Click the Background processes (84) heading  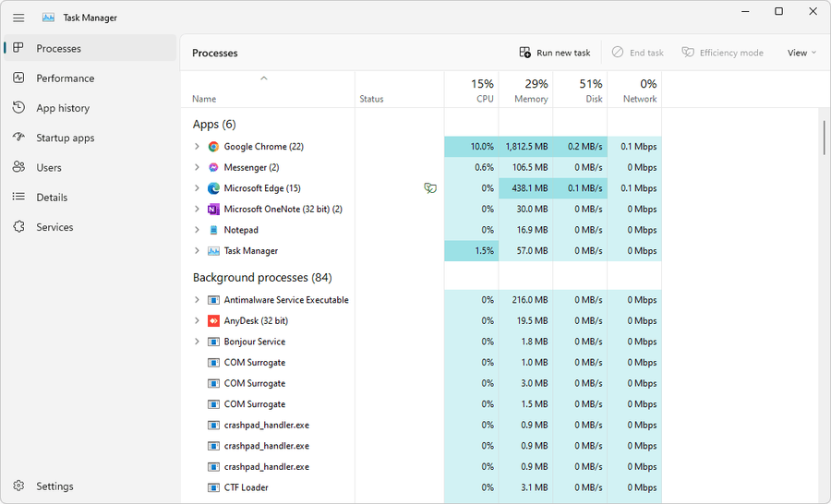point(262,278)
